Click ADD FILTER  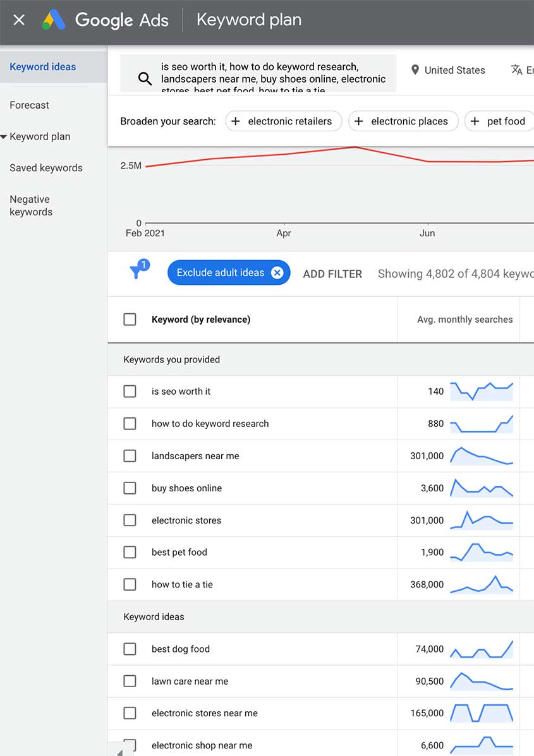point(332,274)
